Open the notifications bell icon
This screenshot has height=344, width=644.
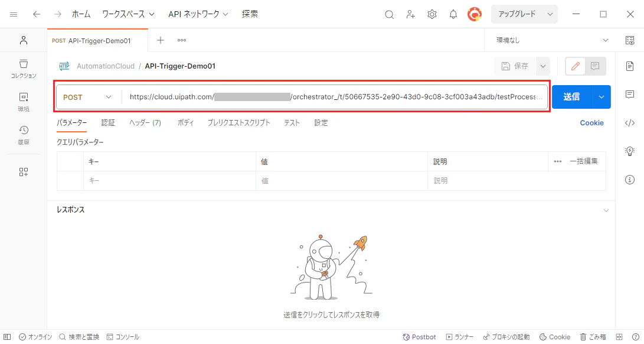(x=453, y=14)
